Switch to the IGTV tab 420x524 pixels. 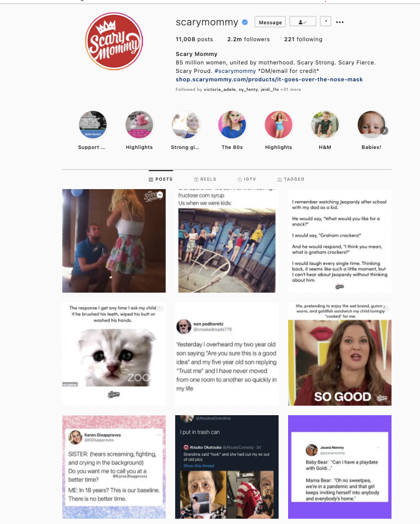click(x=247, y=180)
